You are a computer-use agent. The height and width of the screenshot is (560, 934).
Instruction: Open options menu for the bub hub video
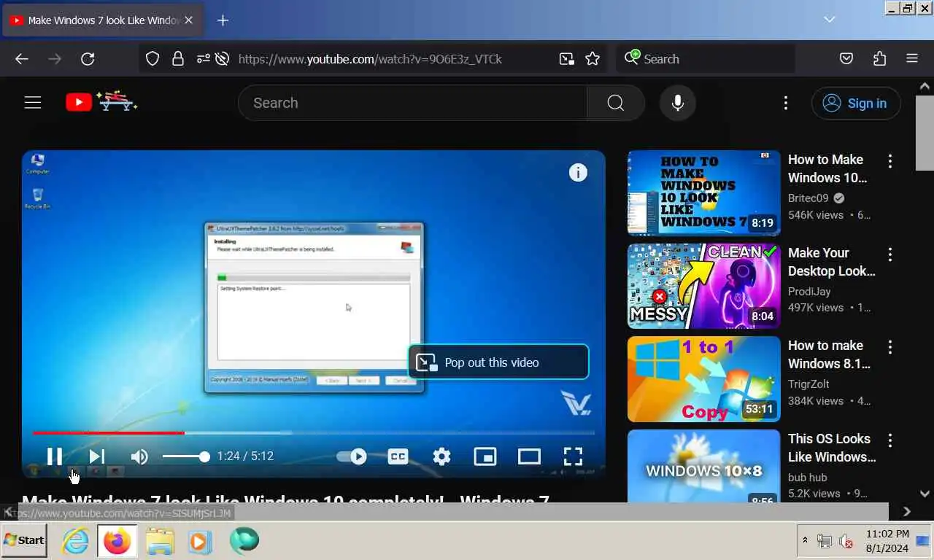(x=890, y=440)
